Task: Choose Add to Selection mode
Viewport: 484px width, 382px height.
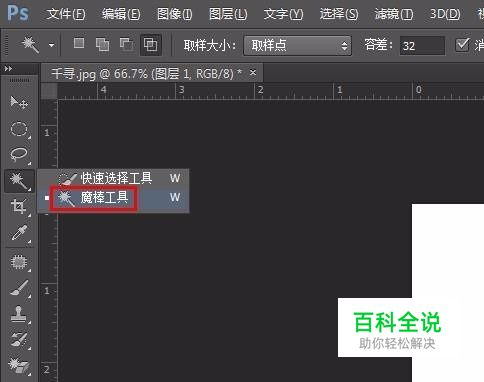Action: (102, 44)
